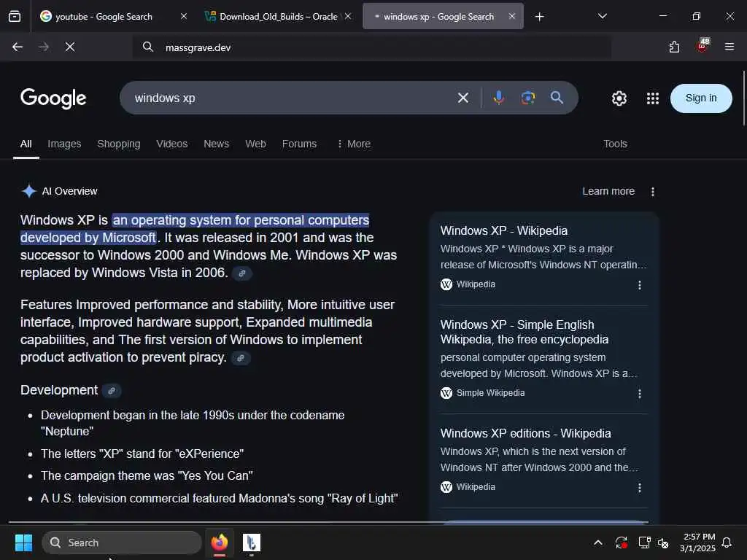
Task: Open the Google apps grid
Action: coord(653,98)
